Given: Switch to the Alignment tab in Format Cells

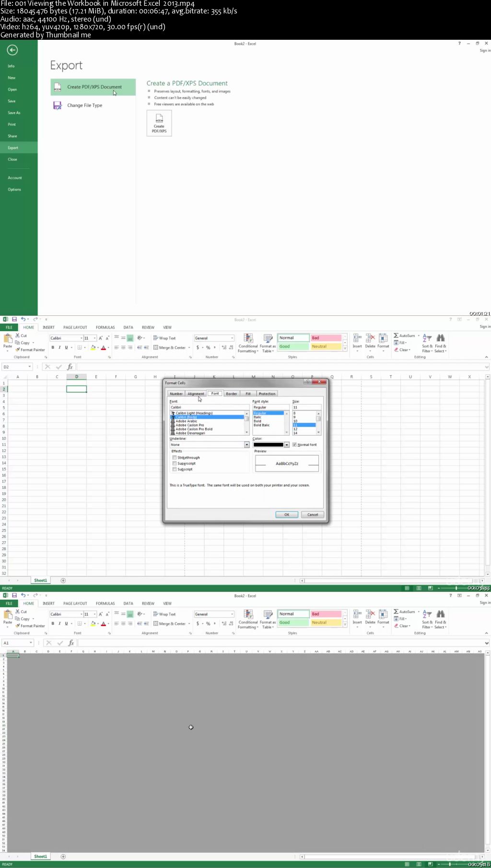Looking at the screenshot, I should [x=196, y=393].
